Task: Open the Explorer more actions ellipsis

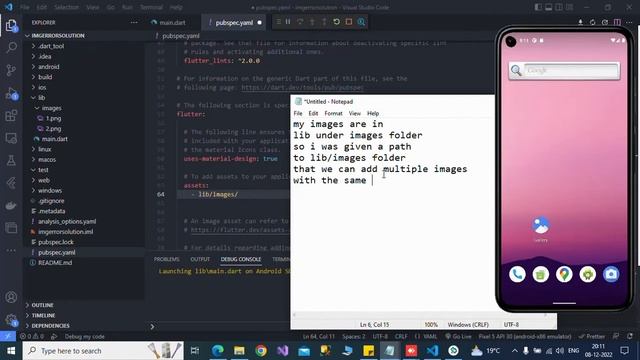Action: point(134,22)
